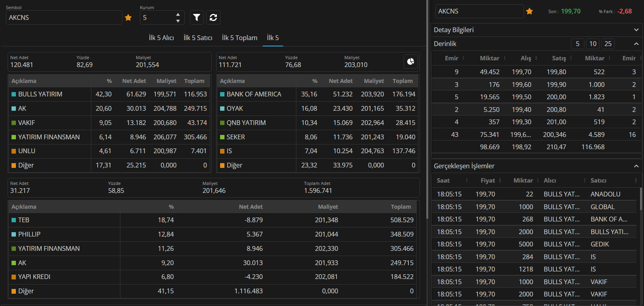644x306 pixels.
Task: Set depth levels to 5
Action: tap(578, 44)
